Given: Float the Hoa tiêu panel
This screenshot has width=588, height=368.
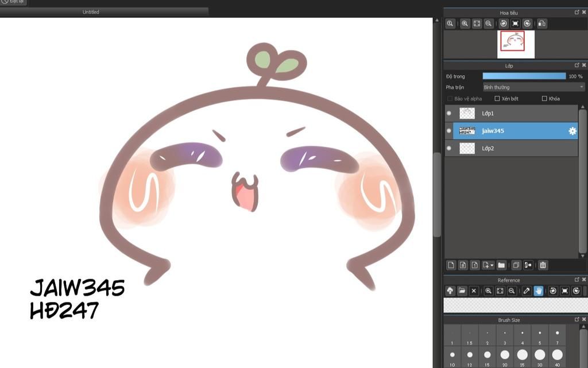Looking at the screenshot, I should coord(577,13).
